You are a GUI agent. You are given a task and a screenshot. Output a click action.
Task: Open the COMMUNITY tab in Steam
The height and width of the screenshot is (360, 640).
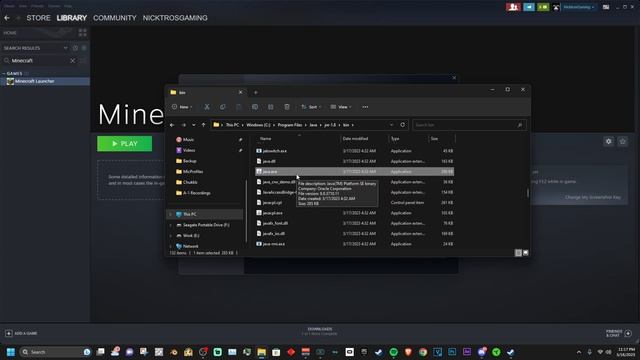tap(115, 18)
